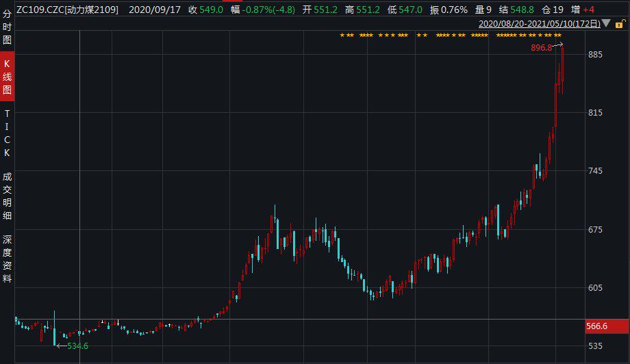630x364 pixels.
Task: Click the change value -0.87%(-4.8)
Action: click(268, 10)
